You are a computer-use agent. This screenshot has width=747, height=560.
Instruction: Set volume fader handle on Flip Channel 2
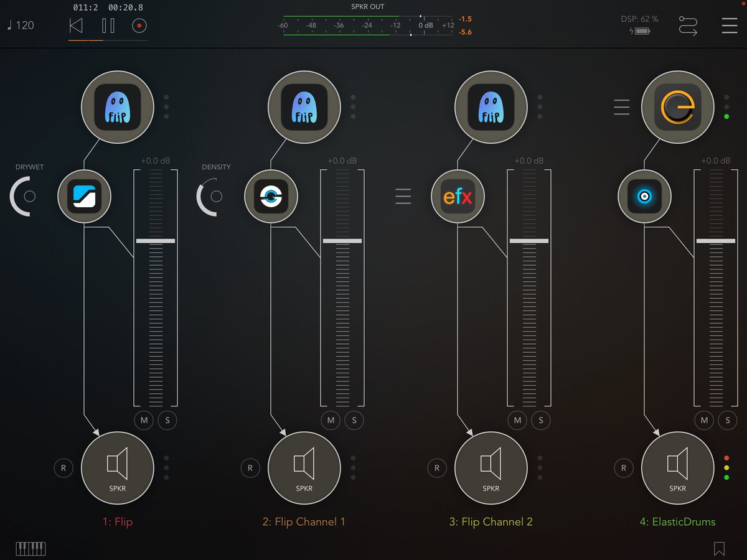(x=529, y=241)
